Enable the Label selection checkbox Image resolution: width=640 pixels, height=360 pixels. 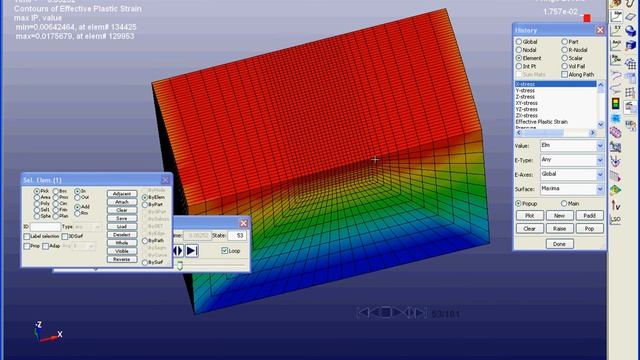(x=27, y=236)
